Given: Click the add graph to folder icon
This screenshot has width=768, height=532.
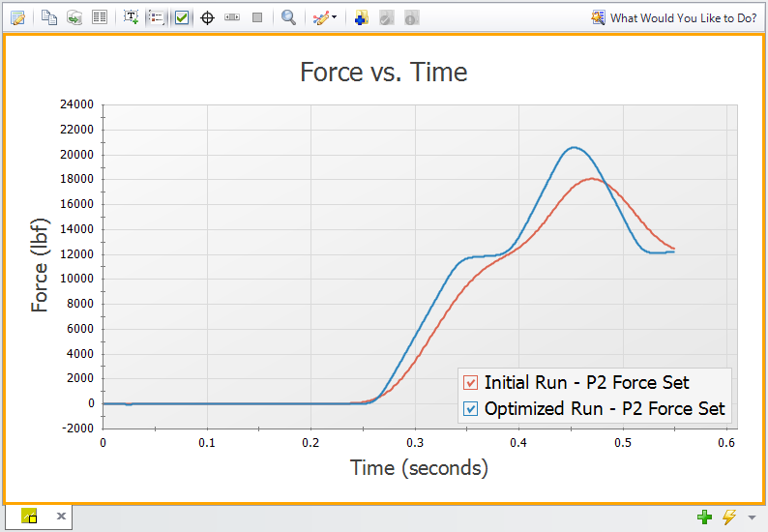Looking at the screenshot, I should tap(362, 17).
